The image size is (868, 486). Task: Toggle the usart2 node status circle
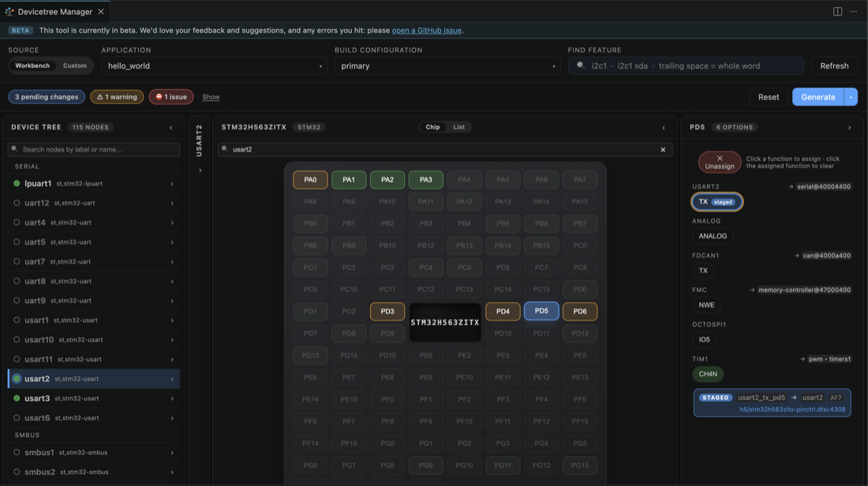17,379
